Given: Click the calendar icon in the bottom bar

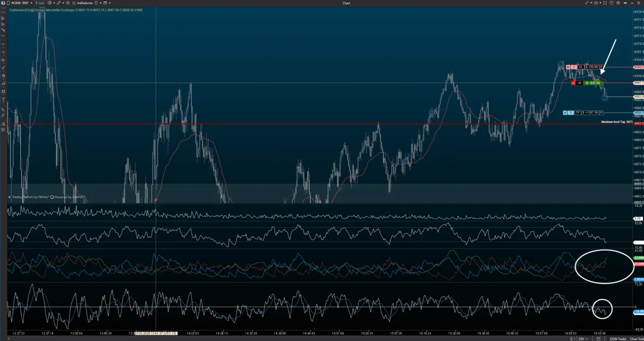Looking at the screenshot, I should click(598, 339).
